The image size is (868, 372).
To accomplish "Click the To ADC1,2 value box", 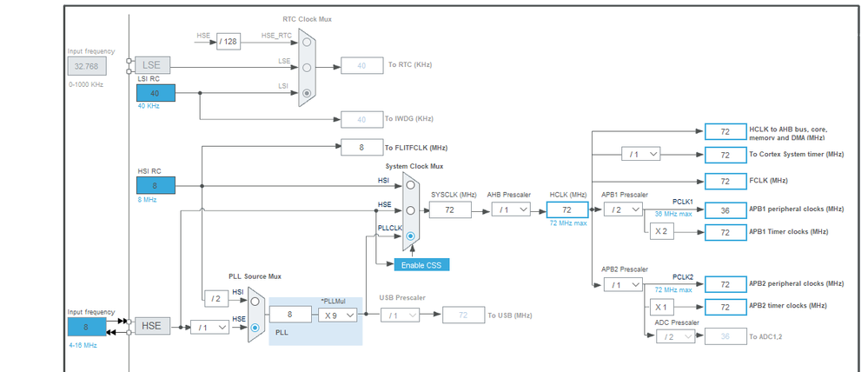I will pyautogui.click(x=726, y=336).
